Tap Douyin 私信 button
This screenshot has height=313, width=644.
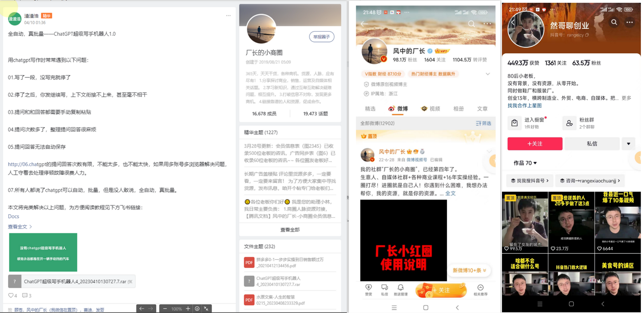592,144
